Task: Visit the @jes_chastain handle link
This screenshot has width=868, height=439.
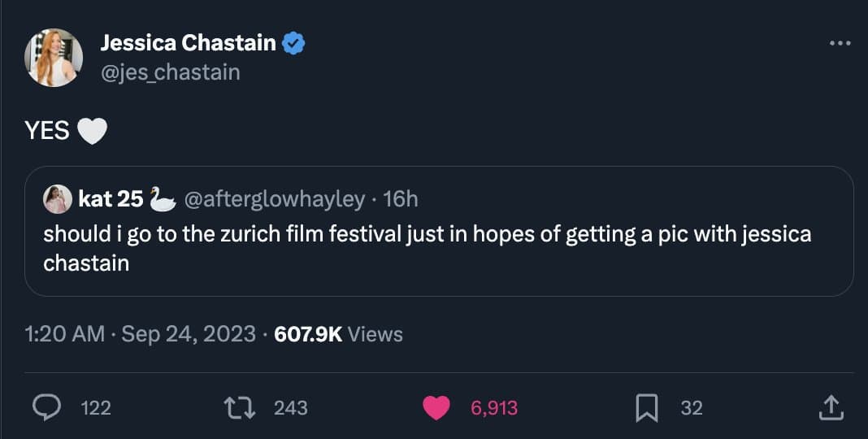Action: [x=170, y=72]
